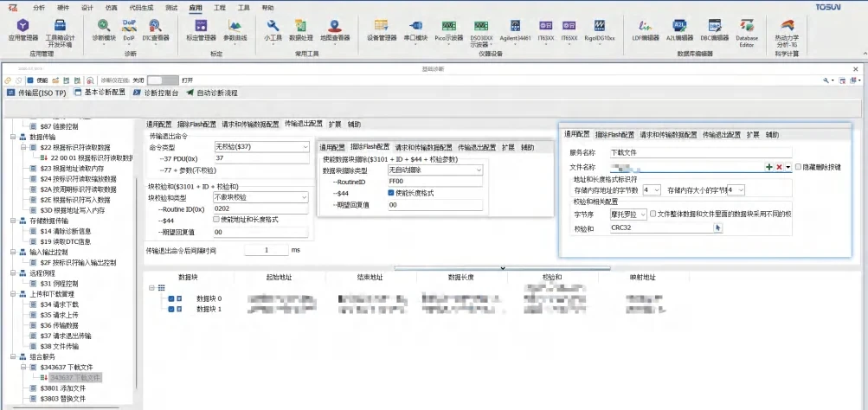868x410 pixels.
Task: Open the 地图查看器 map viewer
Action: coord(334,30)
